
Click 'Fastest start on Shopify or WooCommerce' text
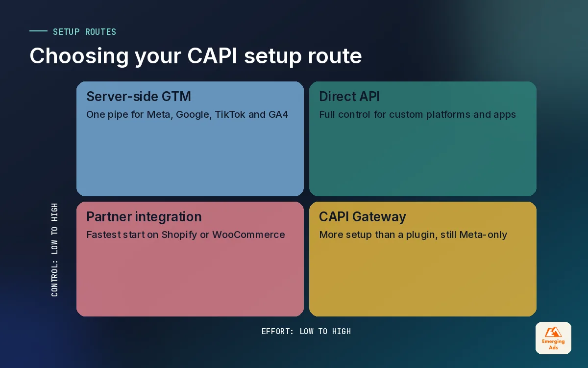click(186, 235)
